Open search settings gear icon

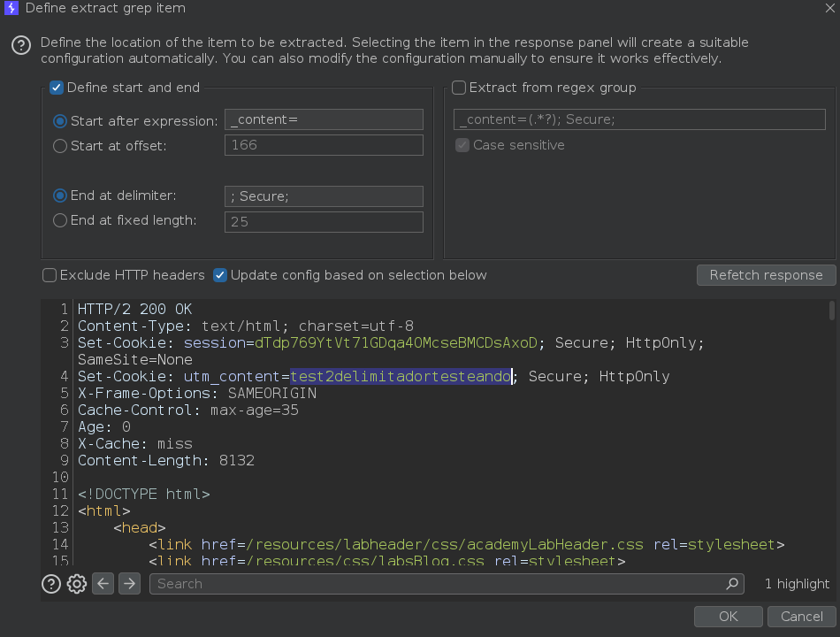pos(77,584)
